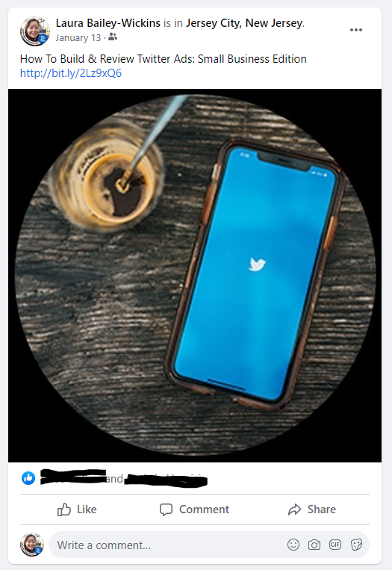Click the Share arrow icon
The image size is (392, 570).
pos(295,509)
